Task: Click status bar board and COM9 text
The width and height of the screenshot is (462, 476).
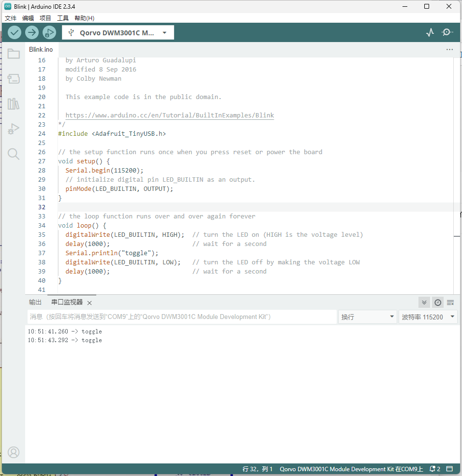Action: pos(351,469)
